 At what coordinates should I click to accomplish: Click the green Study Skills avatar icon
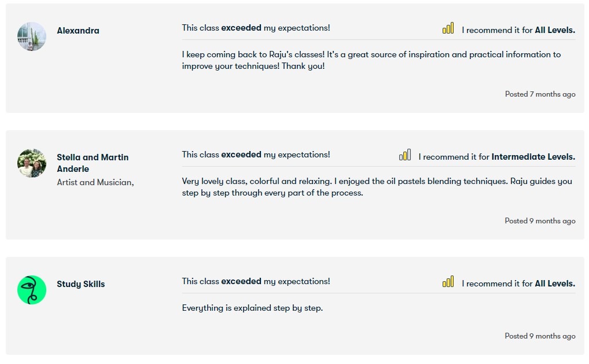tap(32, 290)
